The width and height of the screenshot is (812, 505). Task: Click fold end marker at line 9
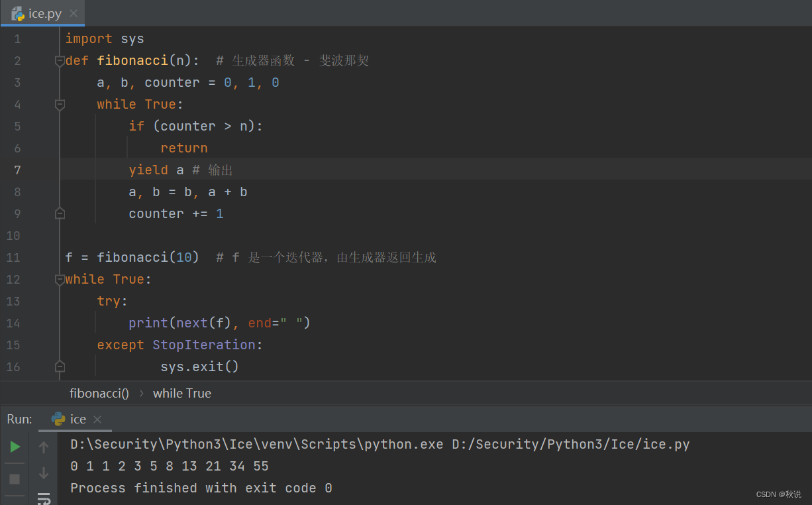60,213
